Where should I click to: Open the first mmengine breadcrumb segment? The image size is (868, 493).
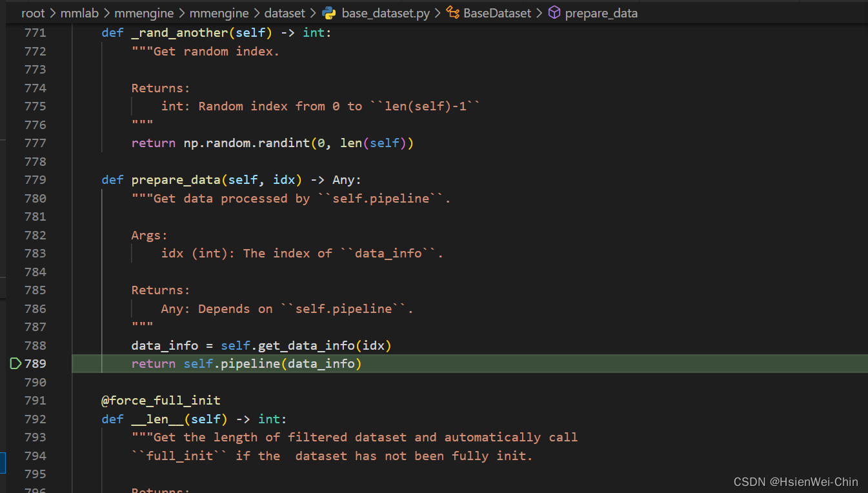(x=144, y=13)
